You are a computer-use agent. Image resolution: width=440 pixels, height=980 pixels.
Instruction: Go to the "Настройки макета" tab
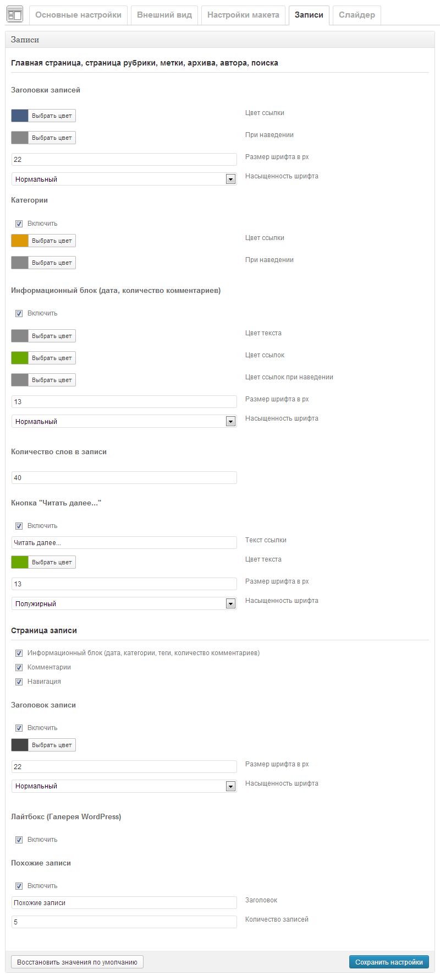pyautogui.click(x=243, y=15)
